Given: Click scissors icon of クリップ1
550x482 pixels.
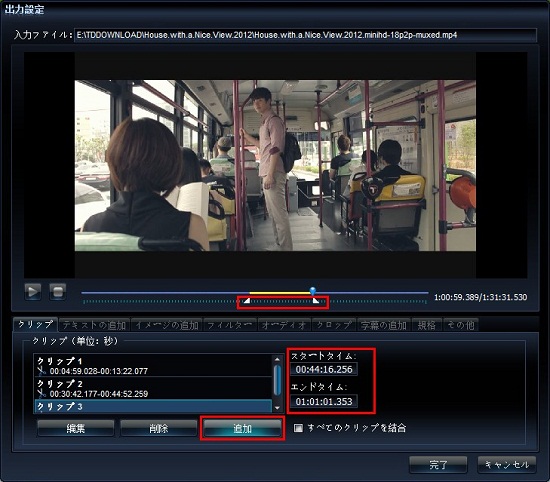Looking at the screenshot, I should coord(42,371).
